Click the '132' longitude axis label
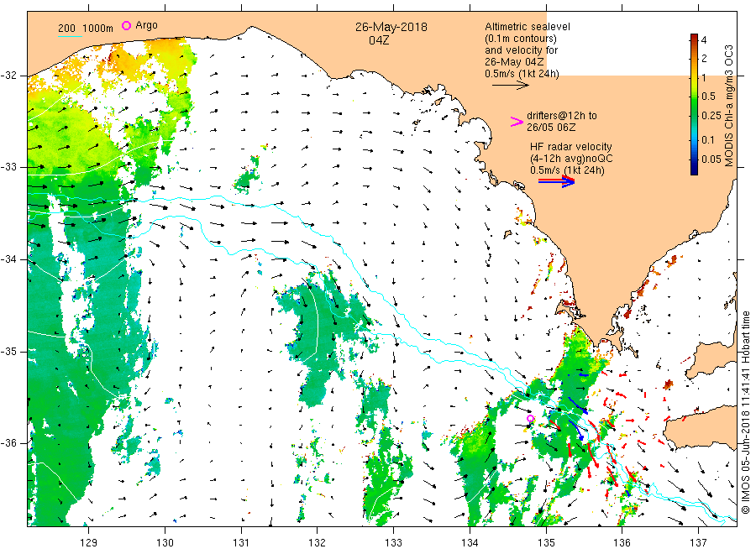The height and width of the screenshot is (554, 756). click(x=318, y=543)
